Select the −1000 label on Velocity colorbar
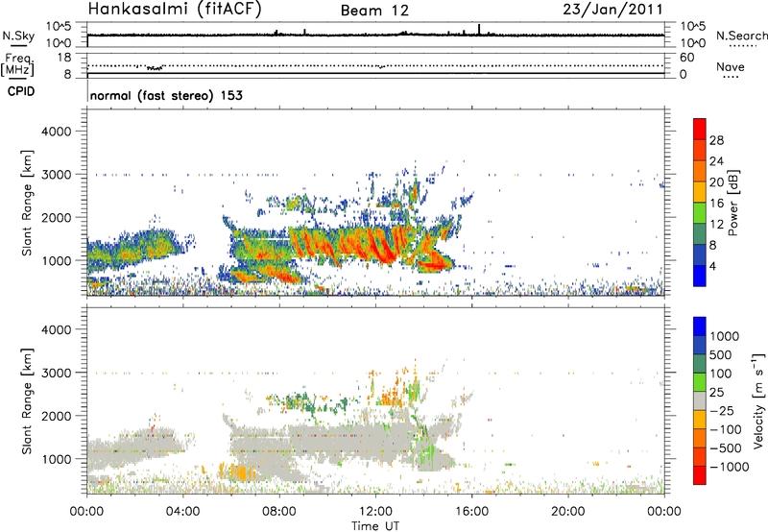Image resolution: width=768 pixels, height=532 pixels. click(x=730, y=467)
